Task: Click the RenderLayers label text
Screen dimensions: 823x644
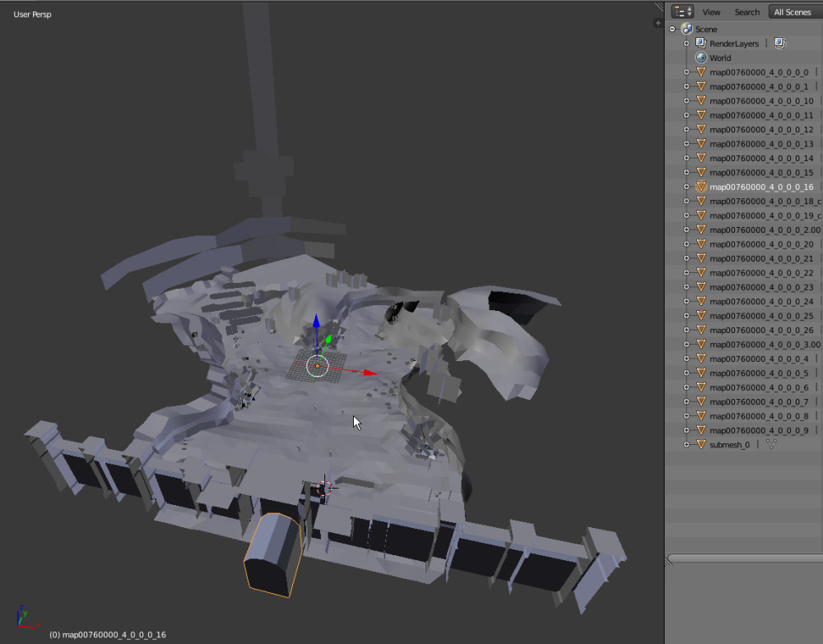Action: coord(734,44)
